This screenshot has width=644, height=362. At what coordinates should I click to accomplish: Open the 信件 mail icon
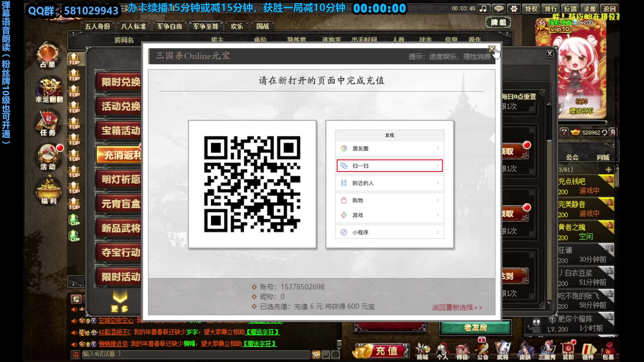588,351
